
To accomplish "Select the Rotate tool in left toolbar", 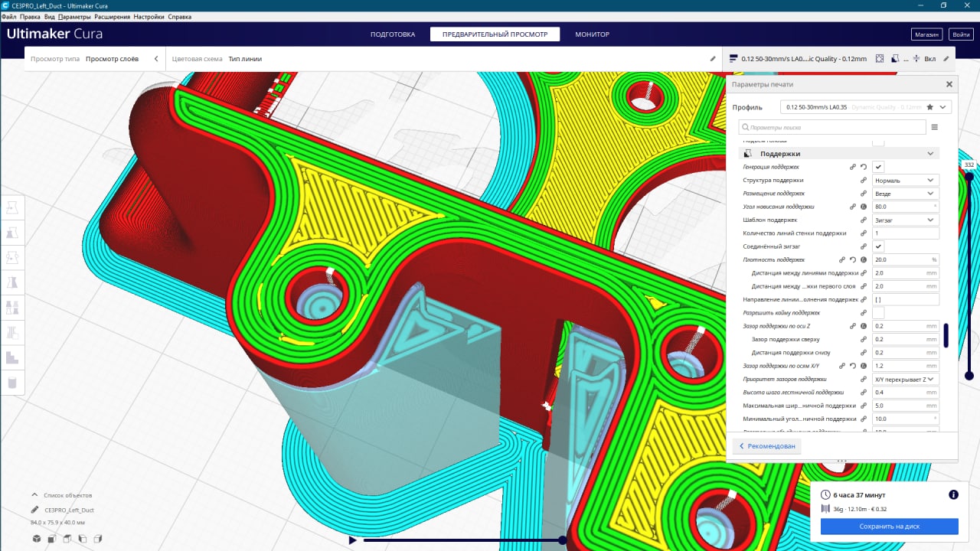I will (12, 258).
